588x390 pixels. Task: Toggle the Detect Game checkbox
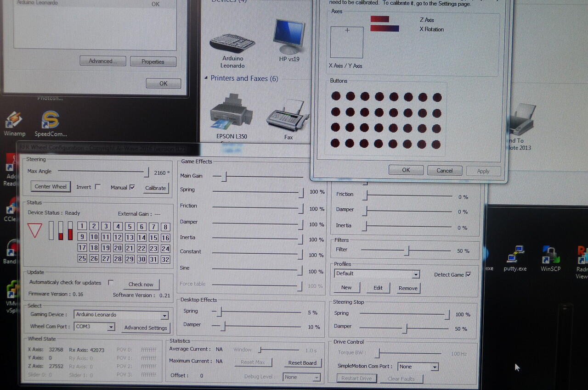(469, 274)
